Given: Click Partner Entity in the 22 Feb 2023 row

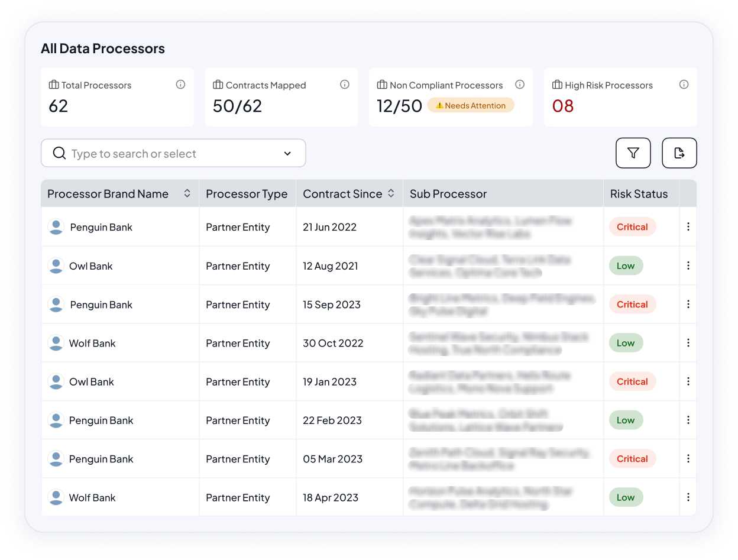Looking at the screenshot, I should (x=238, y=420).
